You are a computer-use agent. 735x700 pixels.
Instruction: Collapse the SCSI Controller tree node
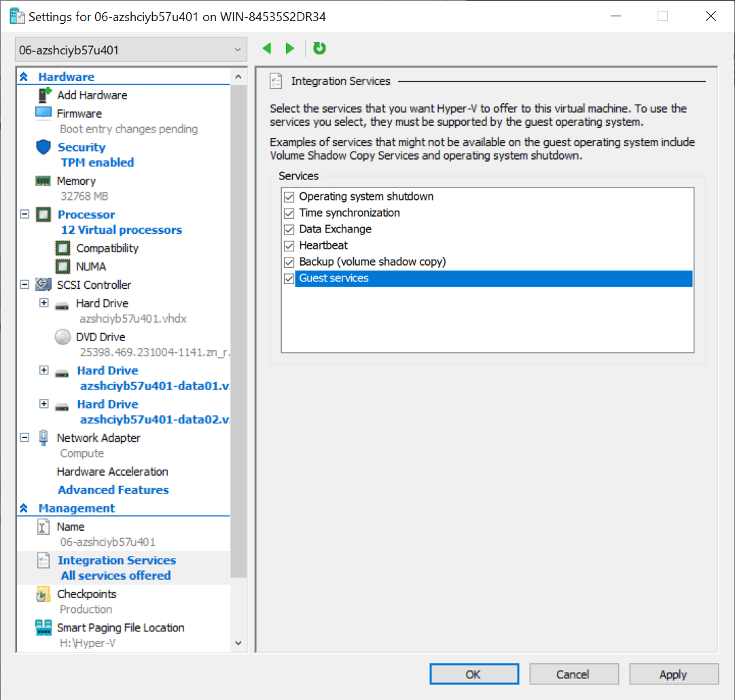(x=25, y=284)
